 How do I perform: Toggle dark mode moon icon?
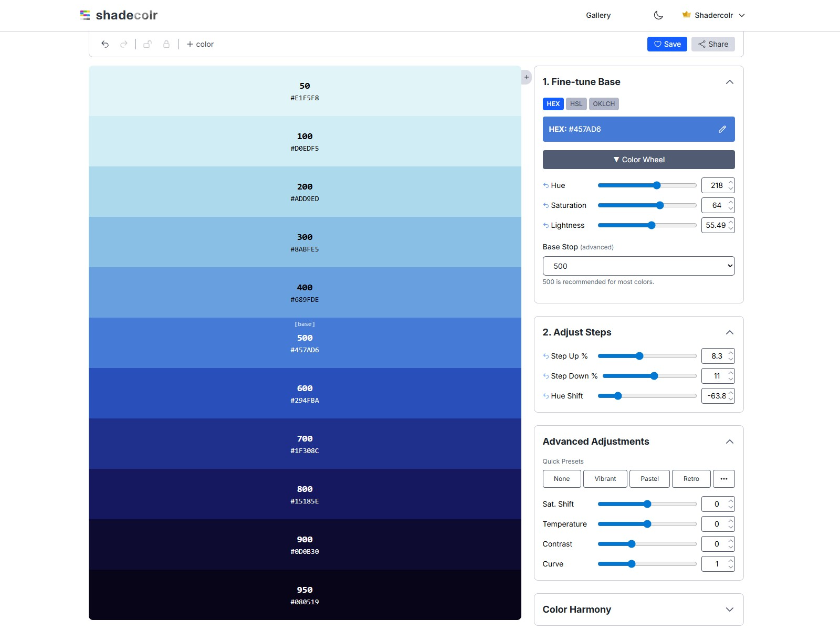click(x=658, y=15)
